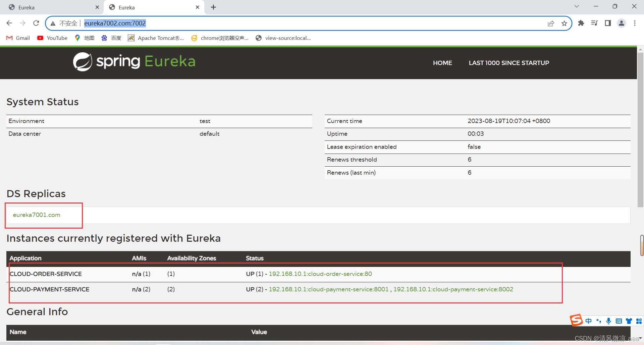
Task: Share this page via address bar
Action: [551, 23]
